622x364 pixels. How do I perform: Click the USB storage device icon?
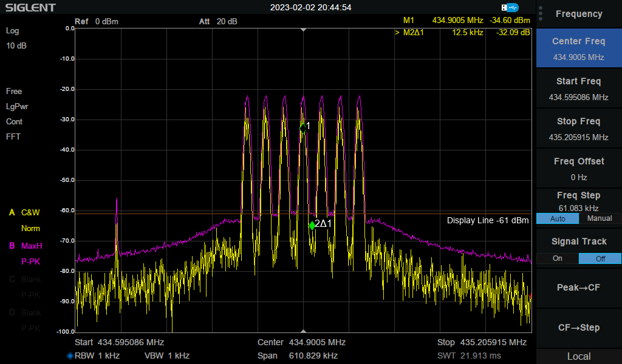[x=510, y=7]
